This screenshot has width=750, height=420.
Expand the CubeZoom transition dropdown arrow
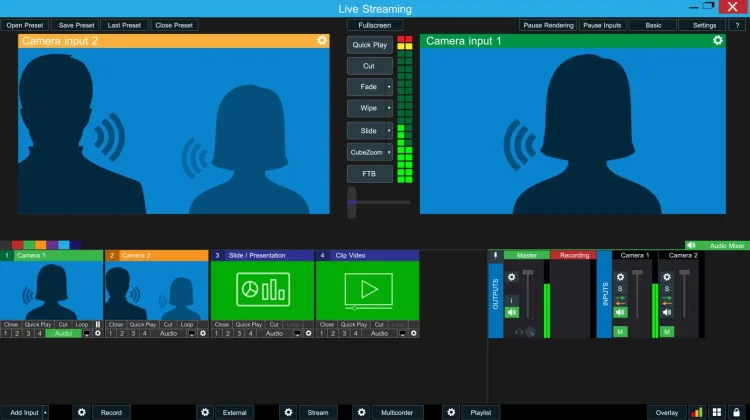[389, 153]
